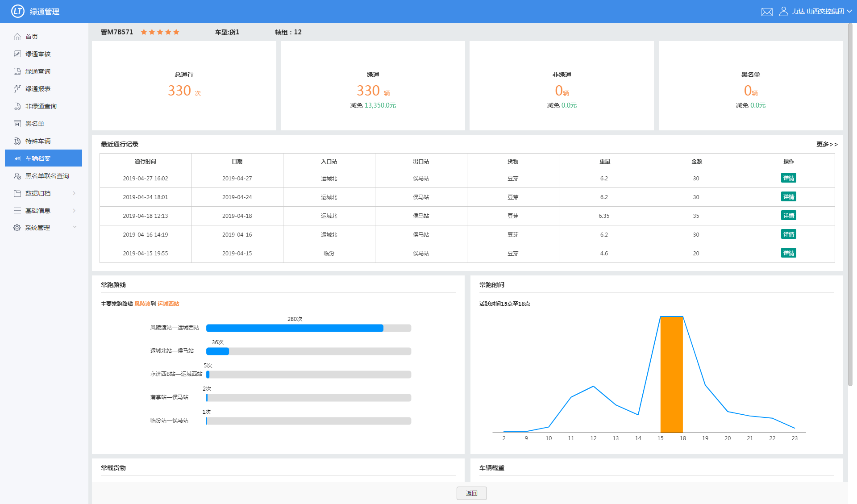Click the 首页 home icon
Image resolution: width=857 pixels, height=504 pixels.
coord(17,37)
